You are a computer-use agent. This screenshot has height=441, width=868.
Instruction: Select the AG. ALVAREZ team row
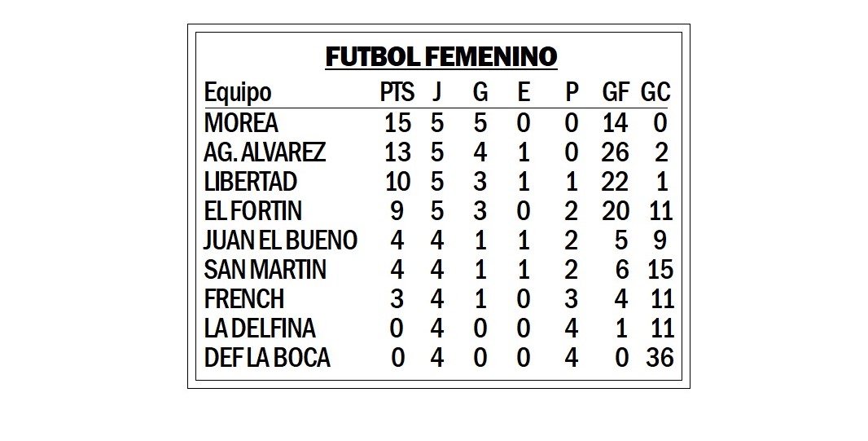tap(437, 152)
